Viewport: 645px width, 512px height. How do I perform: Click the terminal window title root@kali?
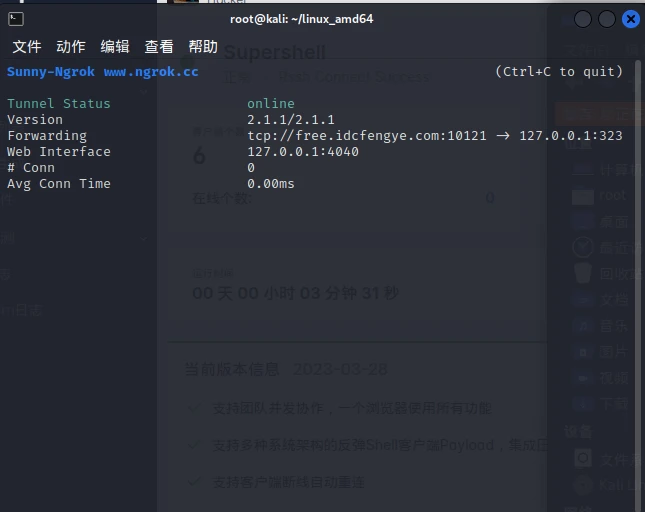302,19
